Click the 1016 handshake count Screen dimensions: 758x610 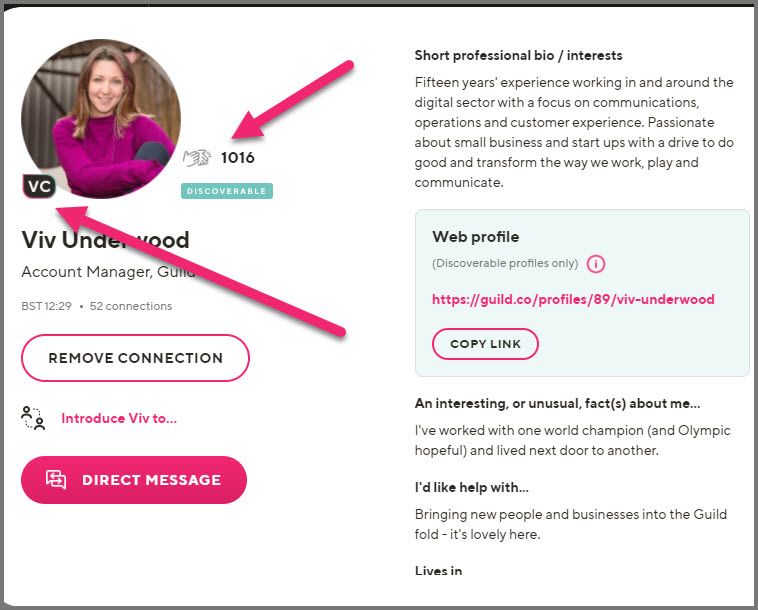[238, 158]
